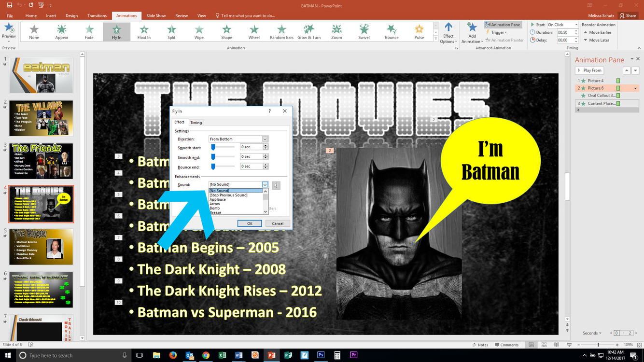Select [Stop Previous Sound] in sound list
644x362 pixels.
click(x=228, y=195)
